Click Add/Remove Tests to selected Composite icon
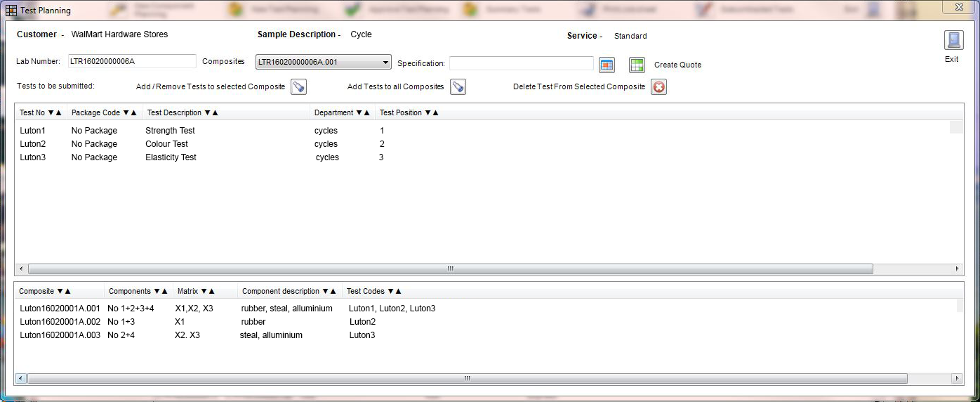The width and height of the screenshot is (980, 402). pos(298,87)
